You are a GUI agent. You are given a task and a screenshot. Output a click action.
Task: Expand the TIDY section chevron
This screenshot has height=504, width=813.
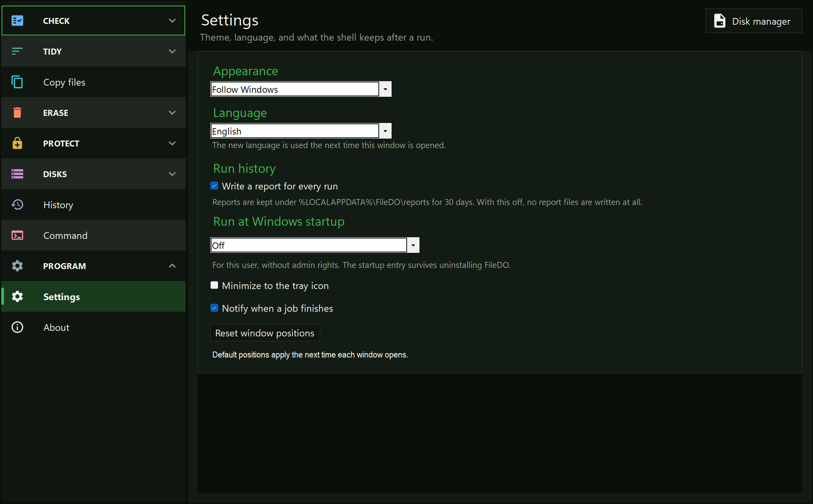[172, 51]
